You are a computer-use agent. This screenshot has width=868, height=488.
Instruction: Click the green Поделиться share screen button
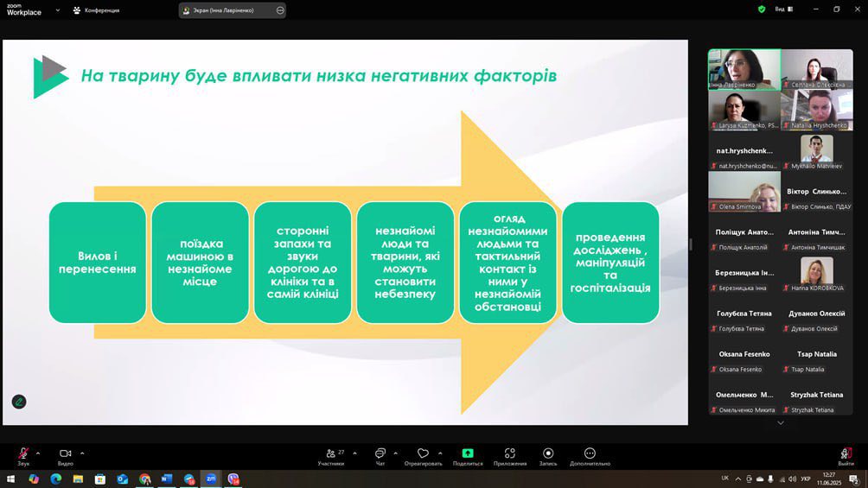click(x=468, y=456)
